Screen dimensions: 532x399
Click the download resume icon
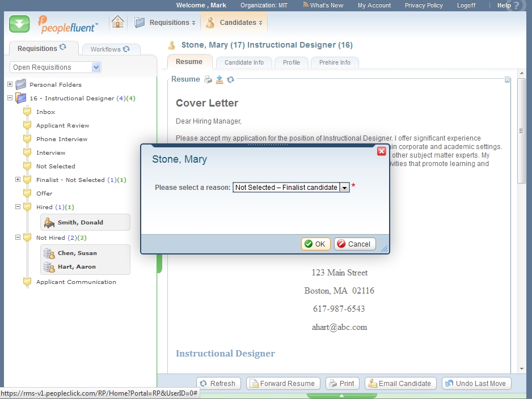pos(219,80)
